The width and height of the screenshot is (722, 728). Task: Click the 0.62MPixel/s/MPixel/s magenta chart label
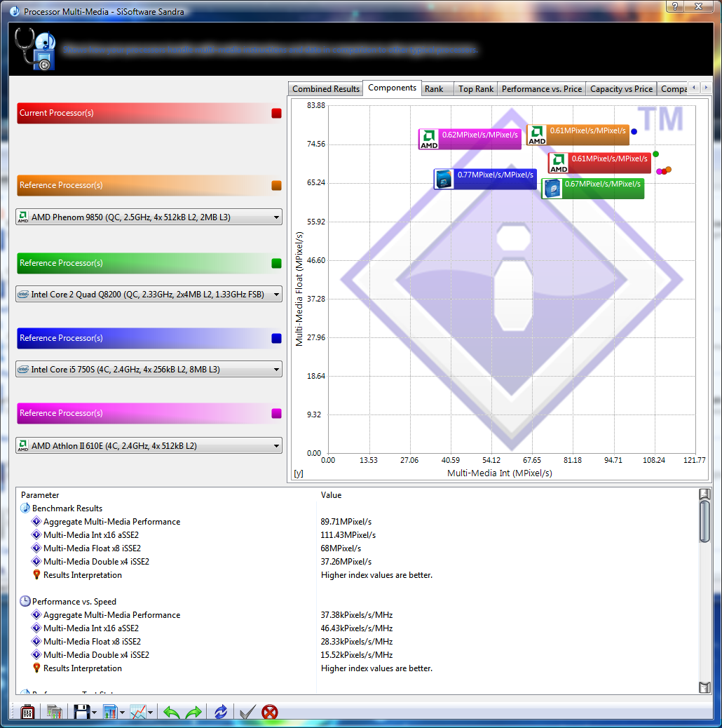coord(470,139)
